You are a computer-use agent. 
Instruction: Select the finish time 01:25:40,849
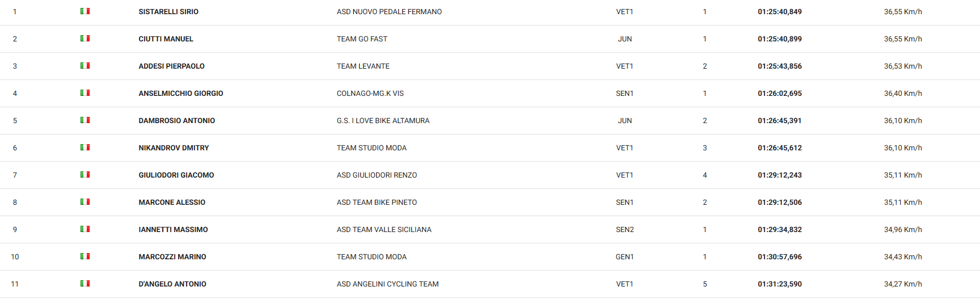[x=780, y=12]
